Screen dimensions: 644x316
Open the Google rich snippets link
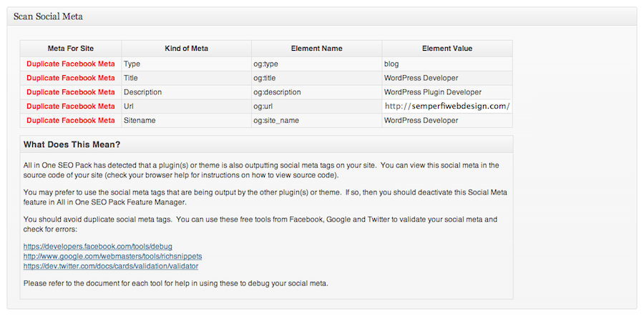pyautogui.click(x=102, y=256)
